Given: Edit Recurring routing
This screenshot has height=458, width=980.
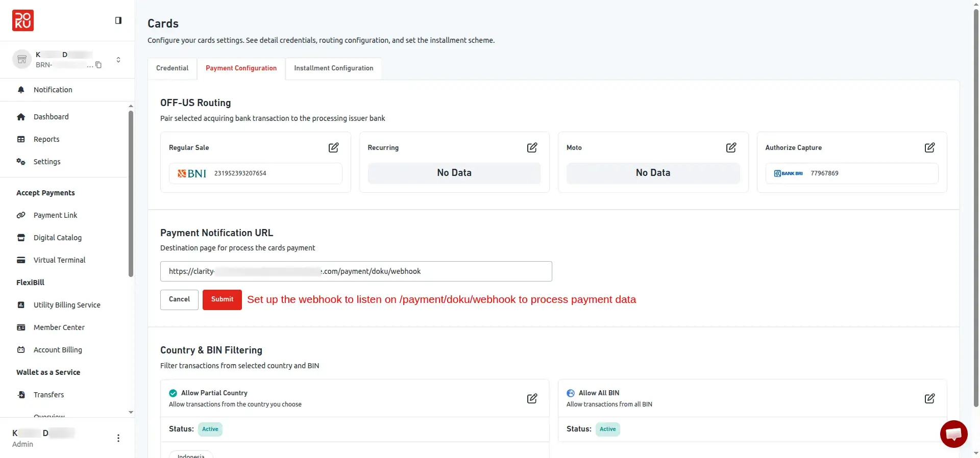Looking at the screenshot, I should pyautogui.click(x=532, y=147).
